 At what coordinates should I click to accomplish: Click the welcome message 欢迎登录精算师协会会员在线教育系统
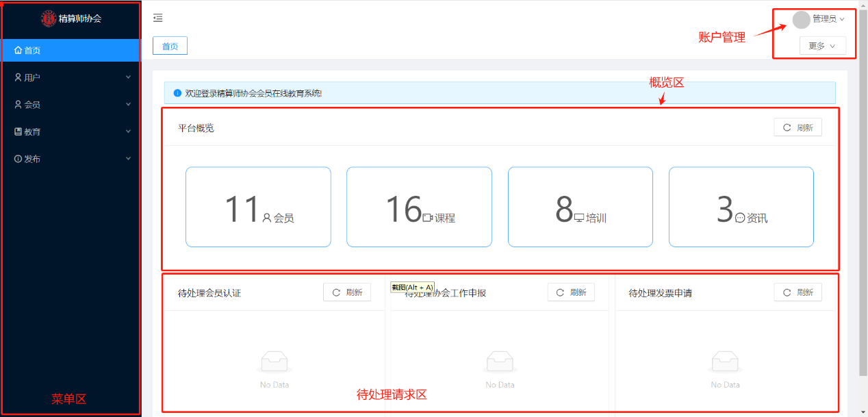(254, 93)
